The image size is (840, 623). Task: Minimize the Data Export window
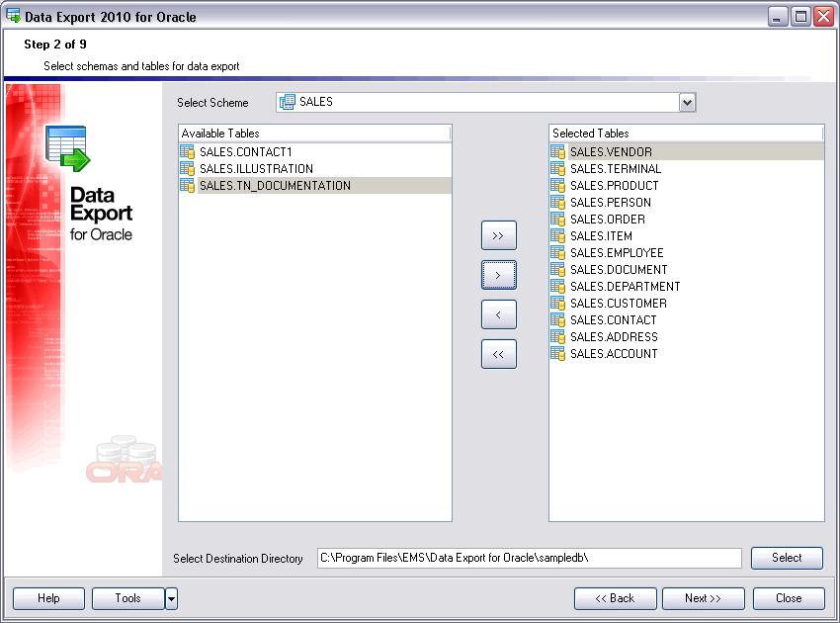pos(778,16)
